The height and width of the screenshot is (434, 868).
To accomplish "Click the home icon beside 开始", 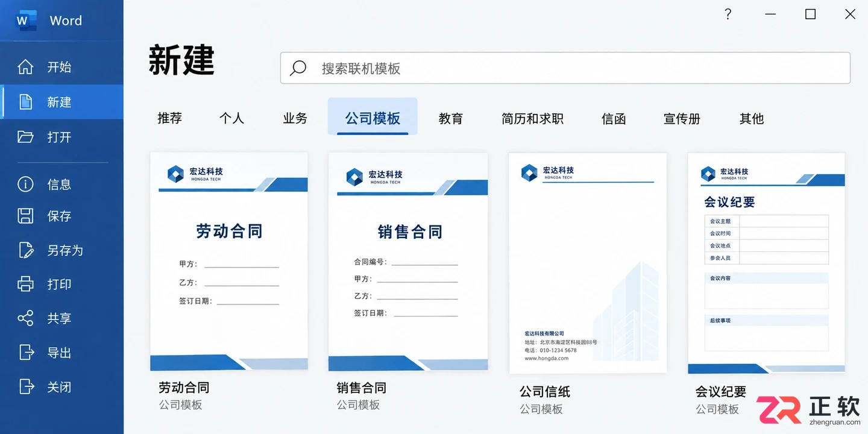I will (x=25, y=67).
